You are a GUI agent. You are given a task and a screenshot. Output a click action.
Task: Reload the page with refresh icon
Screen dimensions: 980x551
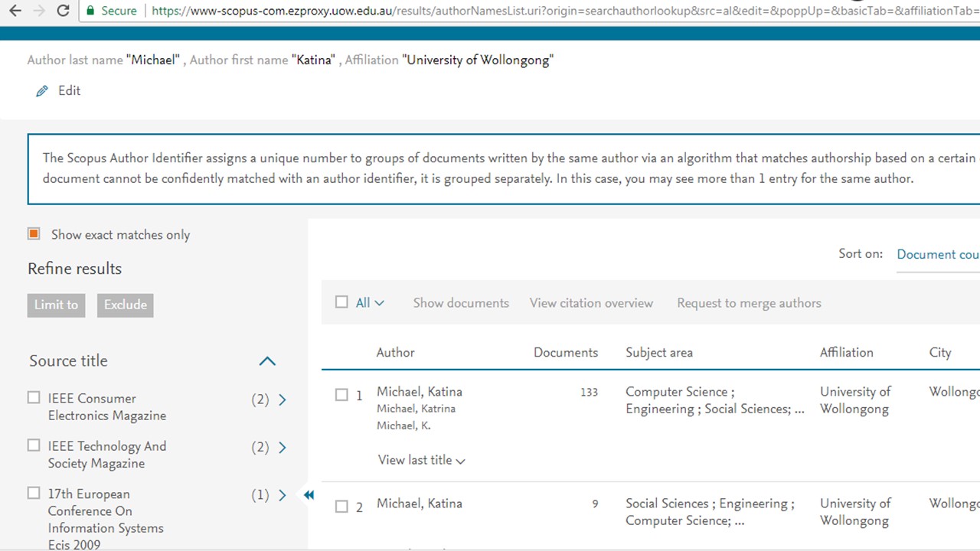(63, 11)
